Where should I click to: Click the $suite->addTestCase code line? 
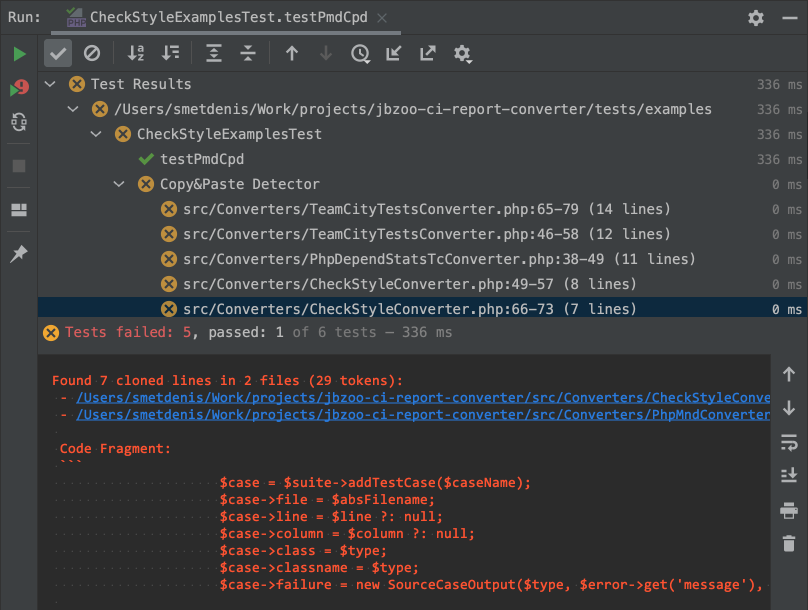(375, 483)
